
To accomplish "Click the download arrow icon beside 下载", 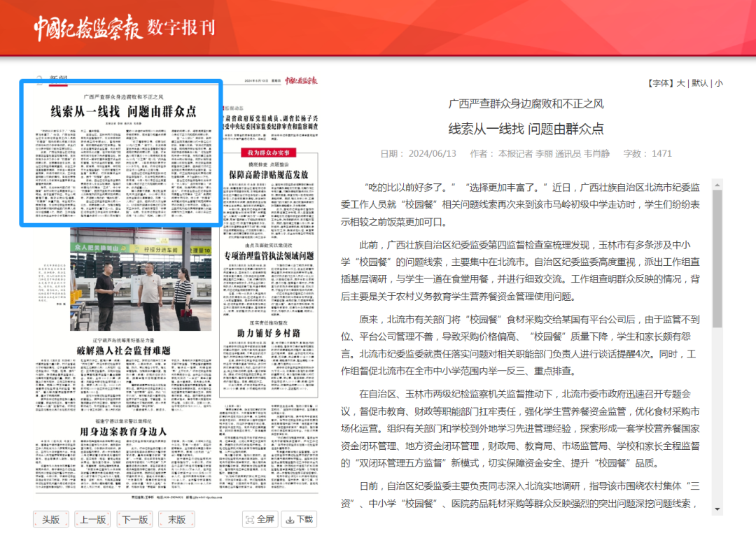I will point(290,520).
